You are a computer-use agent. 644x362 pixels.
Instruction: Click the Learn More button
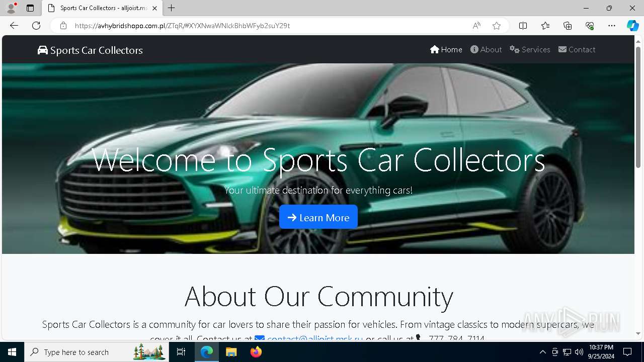click(x=318, y=217)
